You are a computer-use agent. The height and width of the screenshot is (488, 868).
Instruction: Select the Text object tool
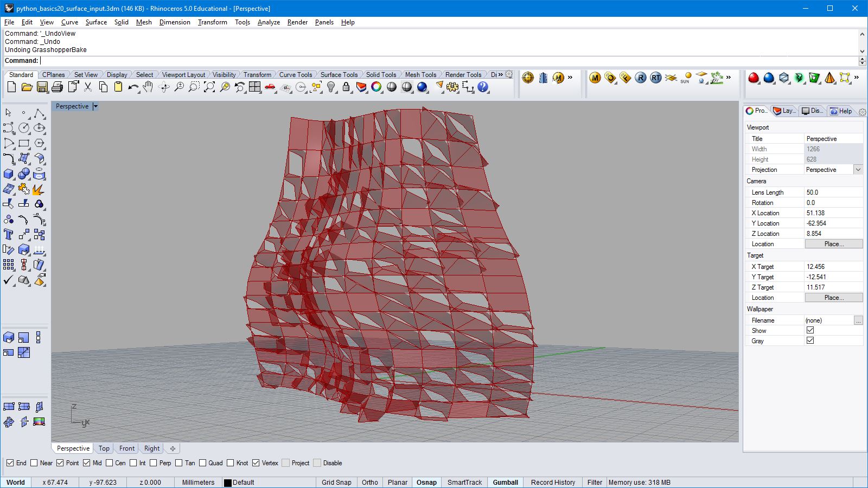9,234
